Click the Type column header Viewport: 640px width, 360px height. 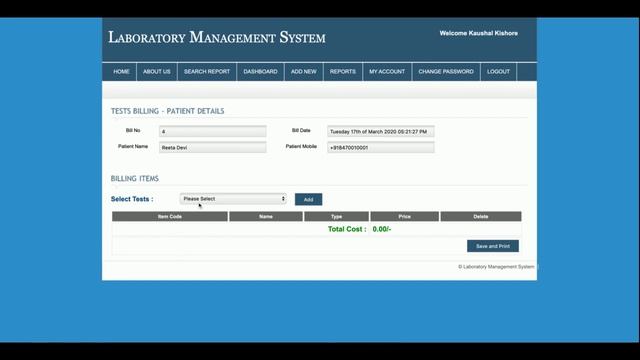(x=336, y=216)
